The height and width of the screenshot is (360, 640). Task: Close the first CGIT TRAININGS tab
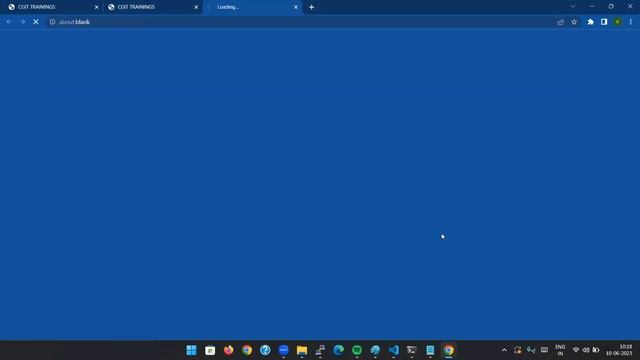(96, 7)
